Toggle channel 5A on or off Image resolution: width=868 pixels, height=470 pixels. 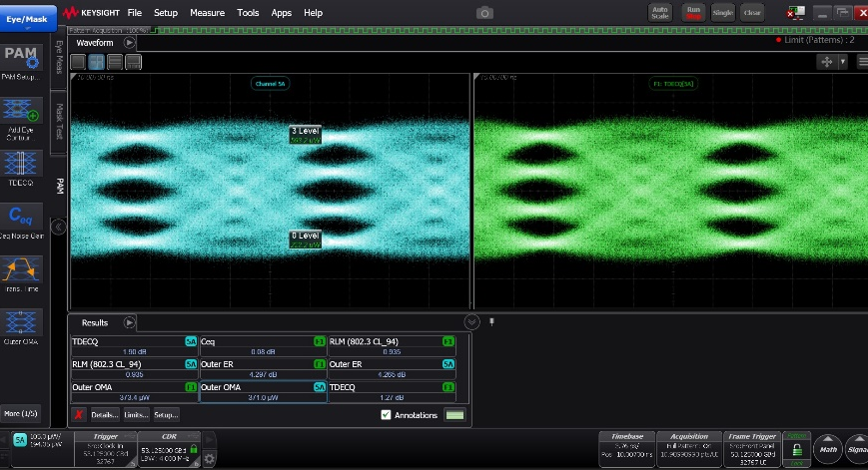point(20,440)
